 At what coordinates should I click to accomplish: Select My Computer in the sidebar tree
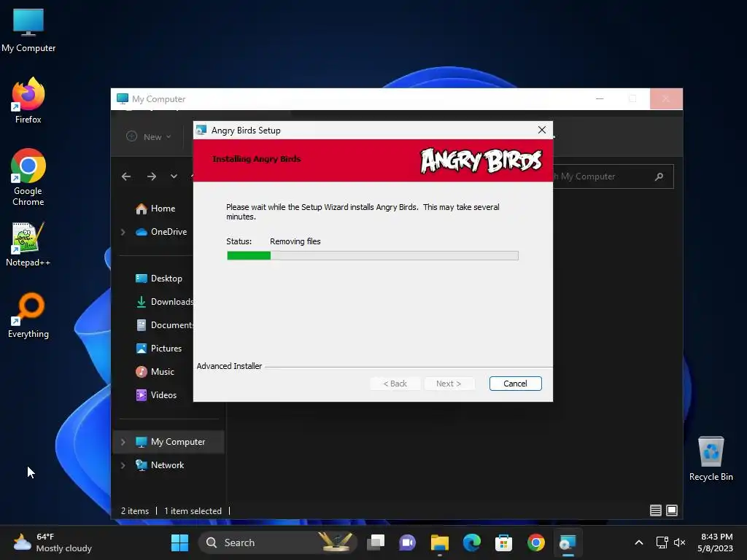pyautogui.click(x=170, y=442)
